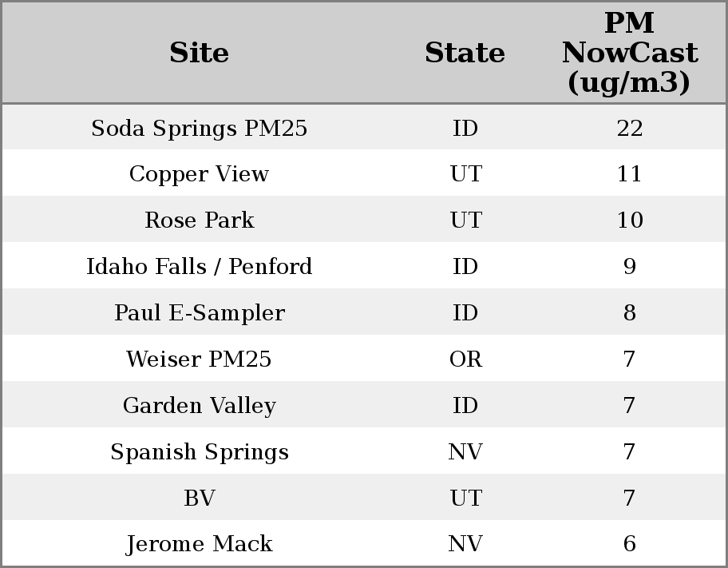Viewport: 728px width, 568px height.
Task: Select the PM value 6 for Jerome Mack
Action: point(629,544)
